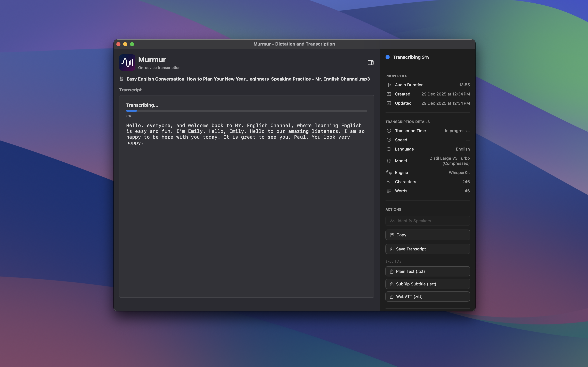Click the calendar icon next to Updated
This screenshot has height=367, width=588.
389,103
